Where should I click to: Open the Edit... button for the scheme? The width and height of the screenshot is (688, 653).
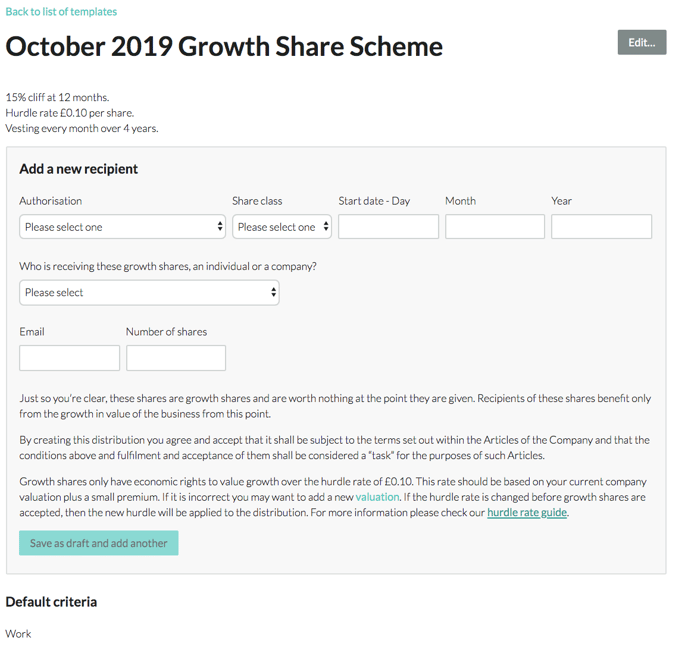coord(641,42)
